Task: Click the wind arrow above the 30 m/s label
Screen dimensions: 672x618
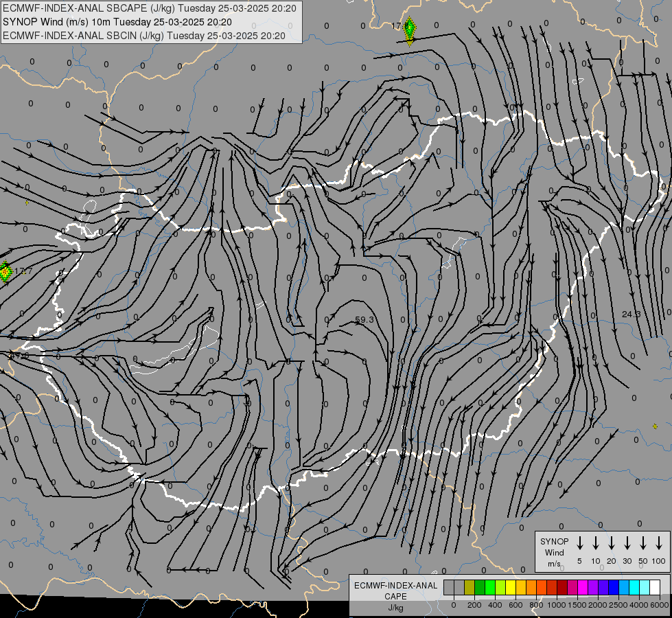Action: click(x=627, y=543)
